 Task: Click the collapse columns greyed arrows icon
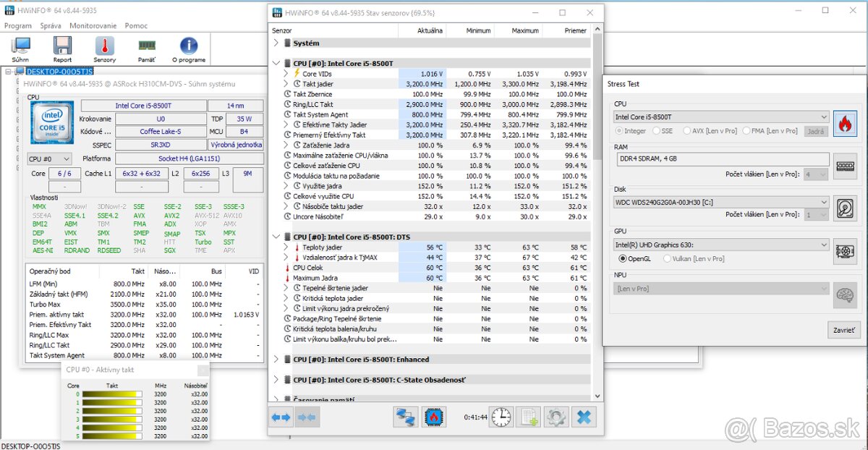(x=307, y=417)
